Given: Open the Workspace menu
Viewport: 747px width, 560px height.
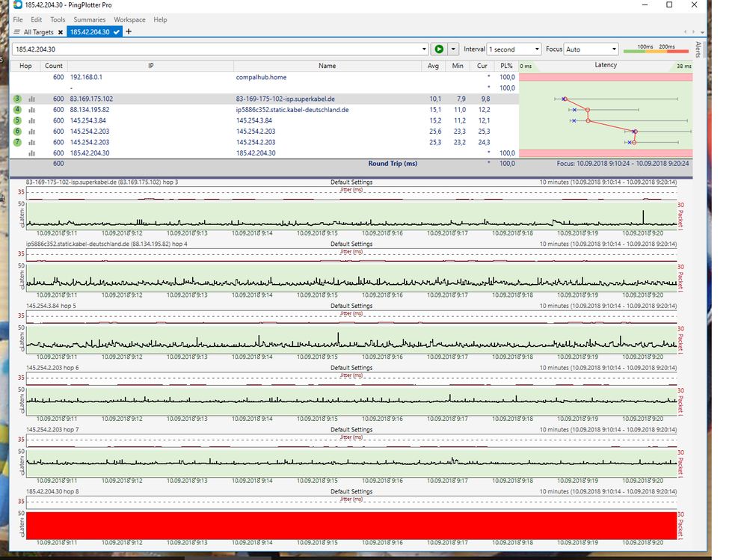Looking at the screenshot, I should coord(129,19).
